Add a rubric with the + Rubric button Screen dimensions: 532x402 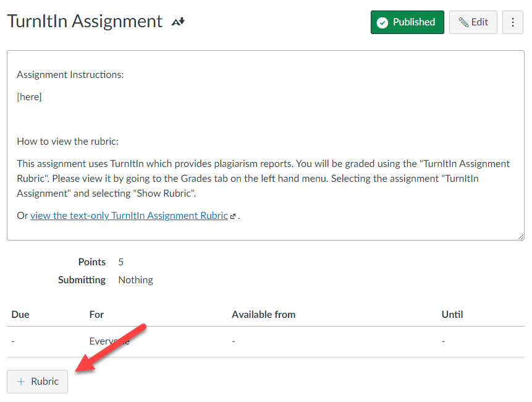point(37,382)
